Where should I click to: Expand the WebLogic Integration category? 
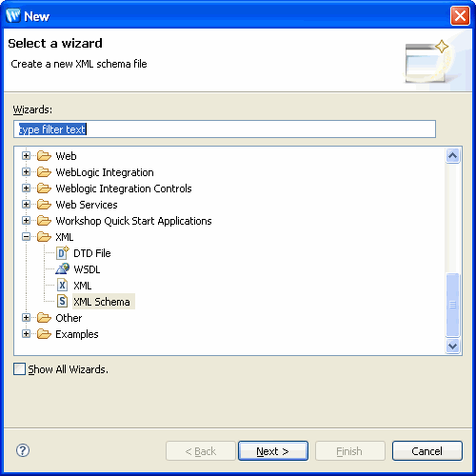27,172
